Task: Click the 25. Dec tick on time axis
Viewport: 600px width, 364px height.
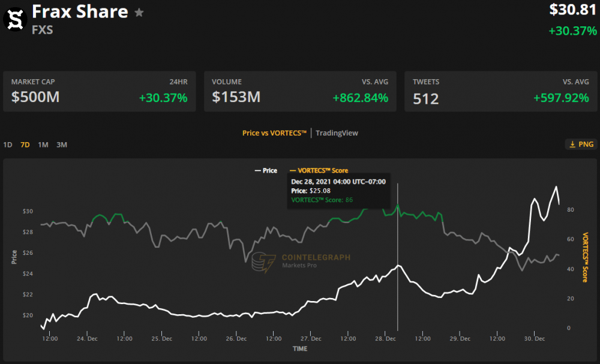Action: (x=161, y=338)
